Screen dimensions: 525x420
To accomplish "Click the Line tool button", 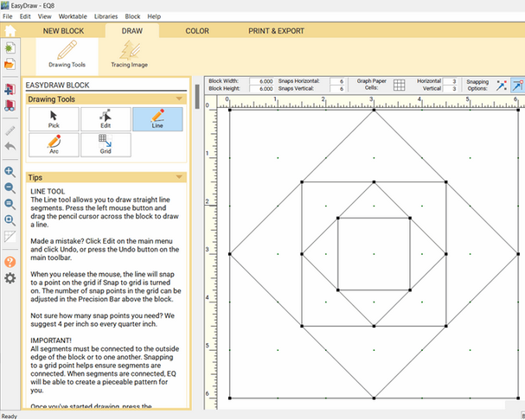I will point(157,119).
